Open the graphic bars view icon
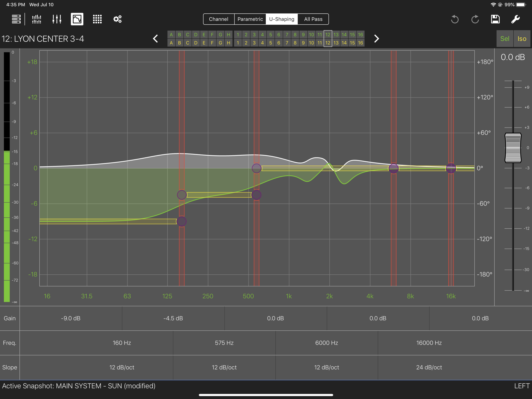 [x=37, y=19]
